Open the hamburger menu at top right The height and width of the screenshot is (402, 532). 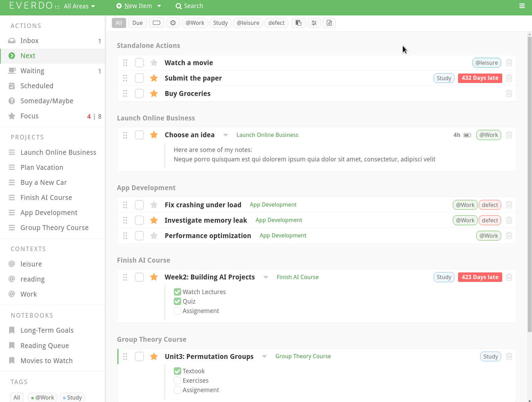coord(522,6)
